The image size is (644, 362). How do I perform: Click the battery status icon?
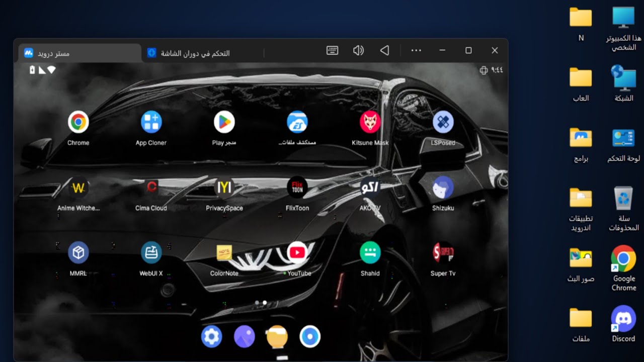pos(33,70)
